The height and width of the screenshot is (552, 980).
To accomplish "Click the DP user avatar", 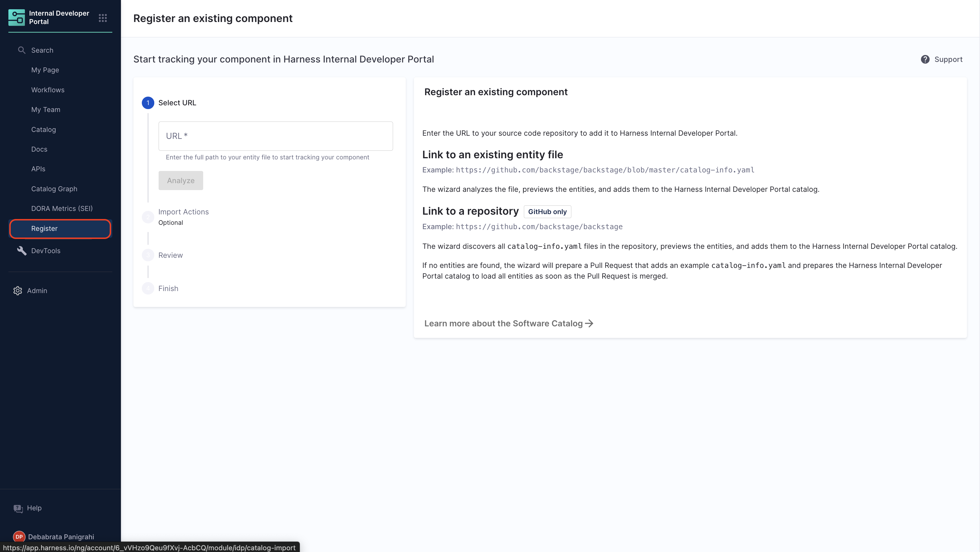I will 19,536.
